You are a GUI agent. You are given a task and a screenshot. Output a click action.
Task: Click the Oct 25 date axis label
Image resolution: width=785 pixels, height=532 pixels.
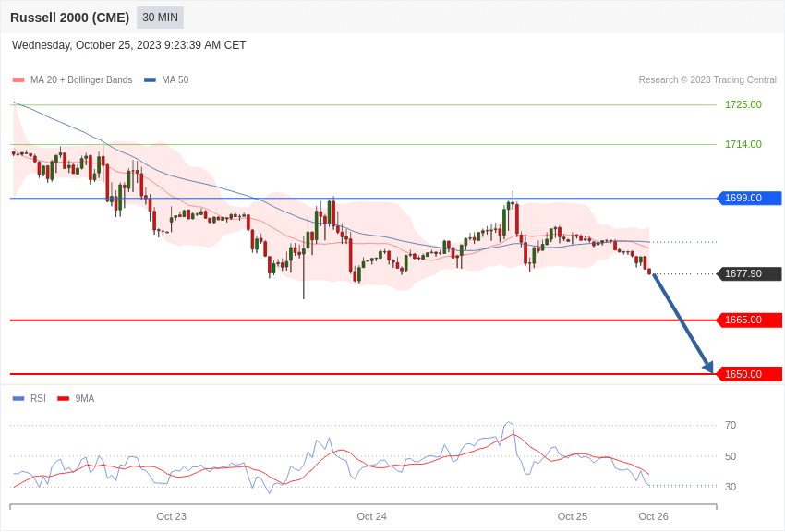coord(573,516)
